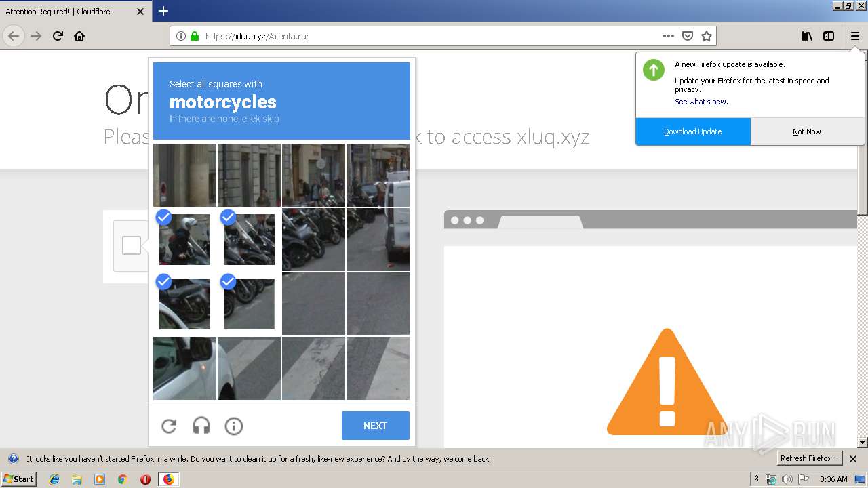The image size is (868, 488).
Task: Show hidden system tray icons
Action: pyautogui.click(x=756, y=479)
